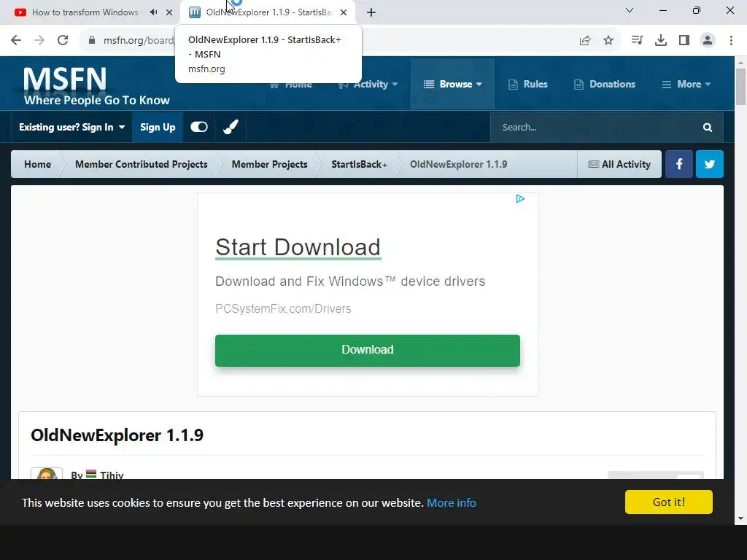Open Member Projects breadcrumb
Viewport: 747px width, 560px height.
click(269, 164)
